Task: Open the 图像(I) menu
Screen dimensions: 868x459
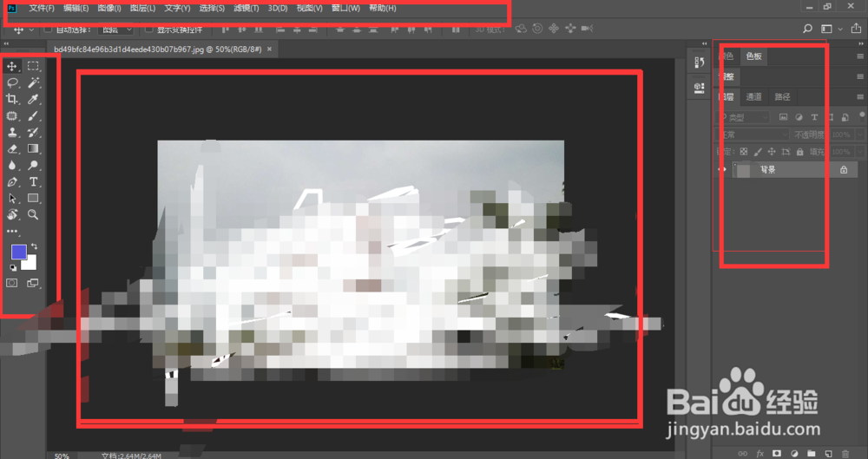Action: (x=109, y=9)
